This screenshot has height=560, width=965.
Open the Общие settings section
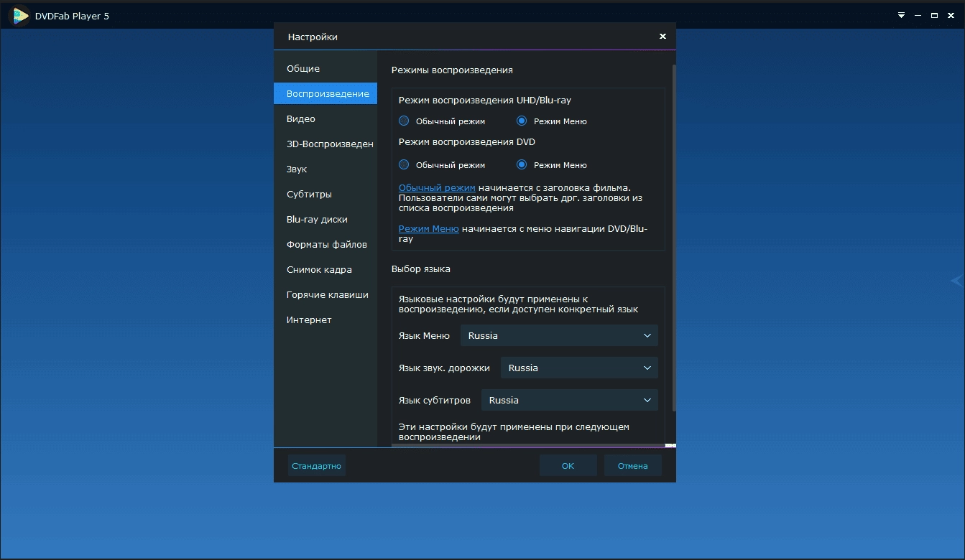coord(325,68)
